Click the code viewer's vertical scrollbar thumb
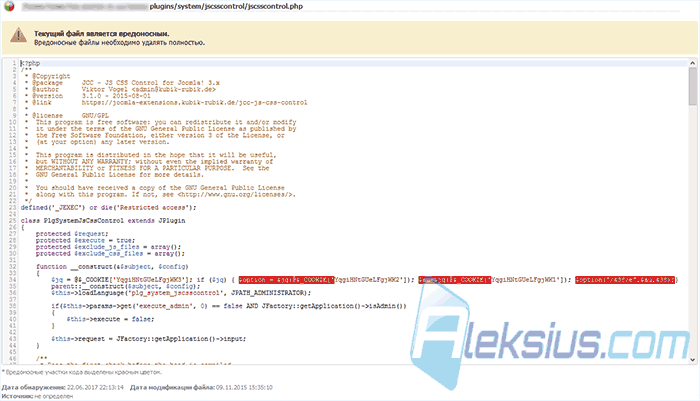 692,87
